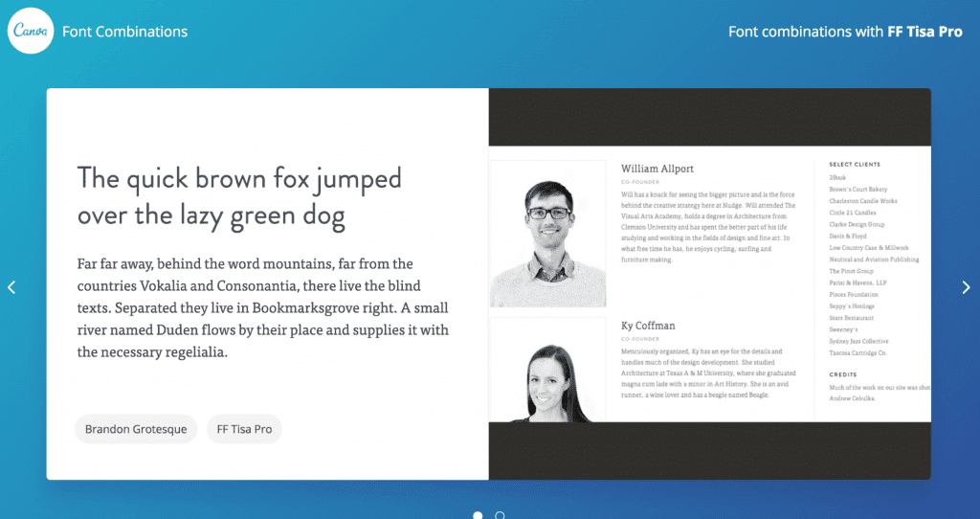Click the quick brown fox headline

239,197
